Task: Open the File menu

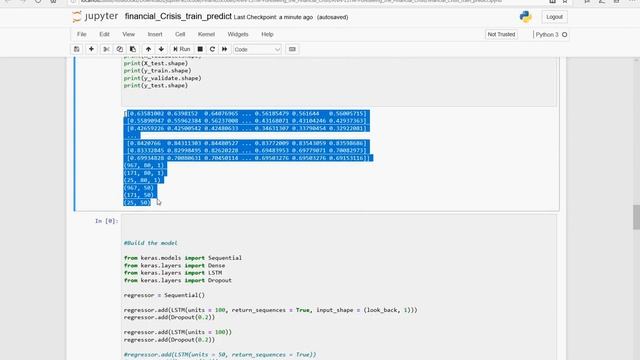Action: (82, 34)
